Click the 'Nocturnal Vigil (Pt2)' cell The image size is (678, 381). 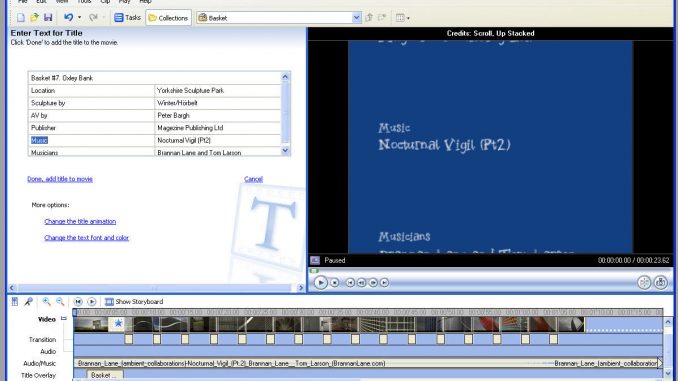click(x=217, y=140)
